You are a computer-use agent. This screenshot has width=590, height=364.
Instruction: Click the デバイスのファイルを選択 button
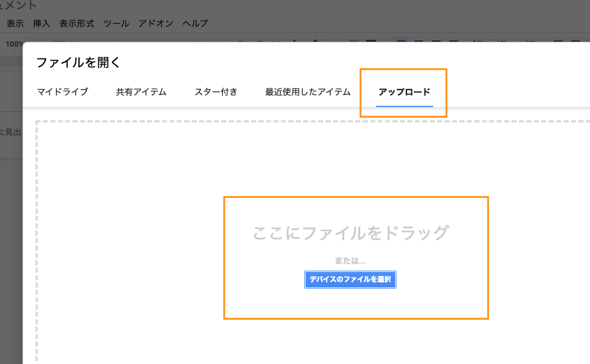coord(350,279)
